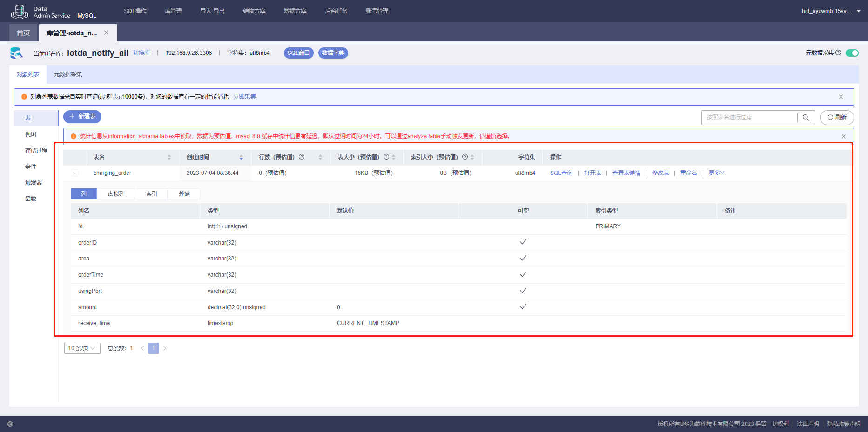868x432 pixels.
Task: Select 函数 in the left sidebar
Action: pyautogui.click(x=31, y=199)
